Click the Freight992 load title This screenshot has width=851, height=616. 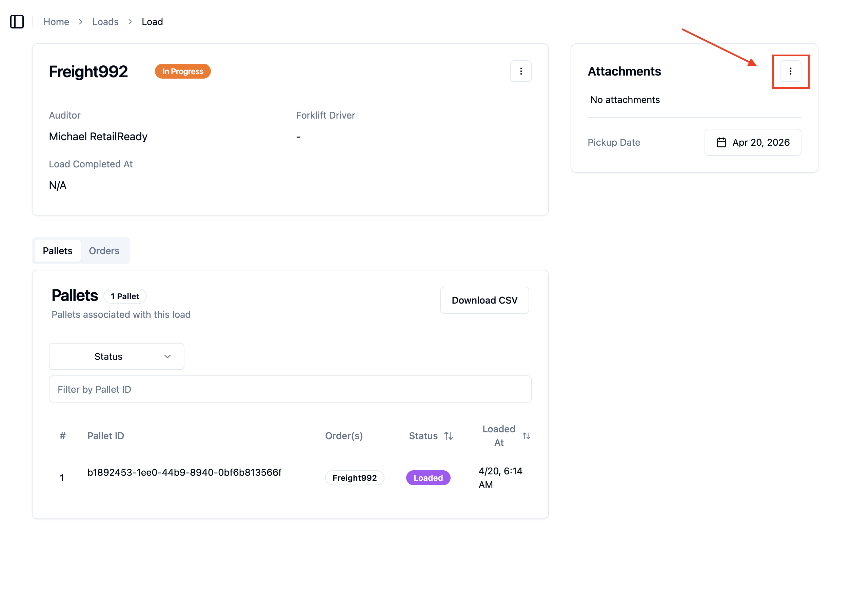pos(88,71)
